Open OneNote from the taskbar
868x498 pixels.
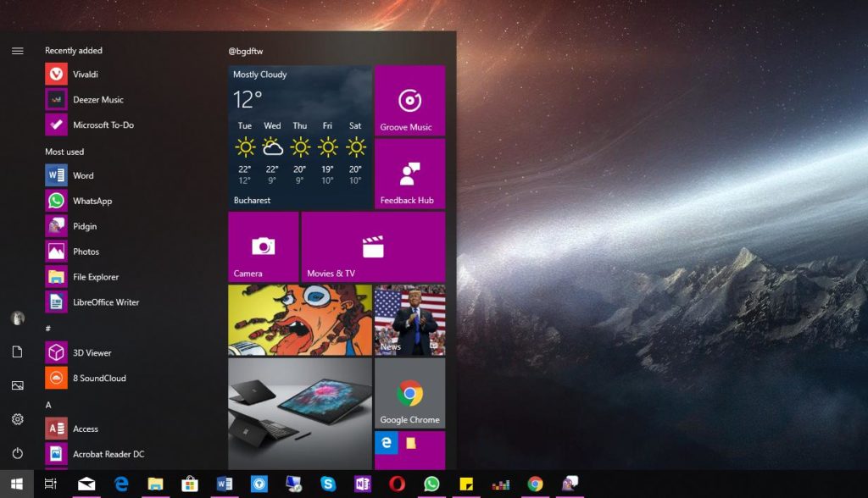tap(363, 484)
